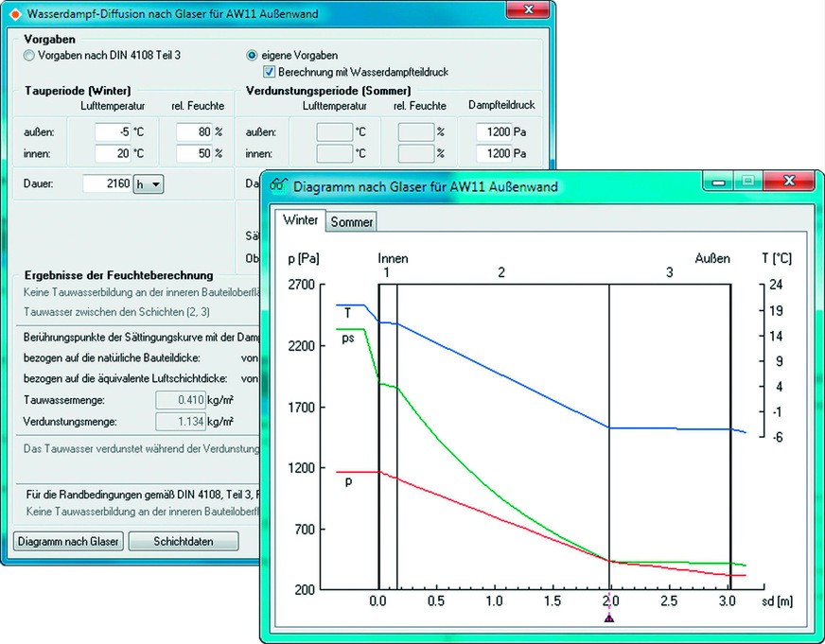
Task: Click the triangle marker below the sd axis
Action: [x=609, y=618]
